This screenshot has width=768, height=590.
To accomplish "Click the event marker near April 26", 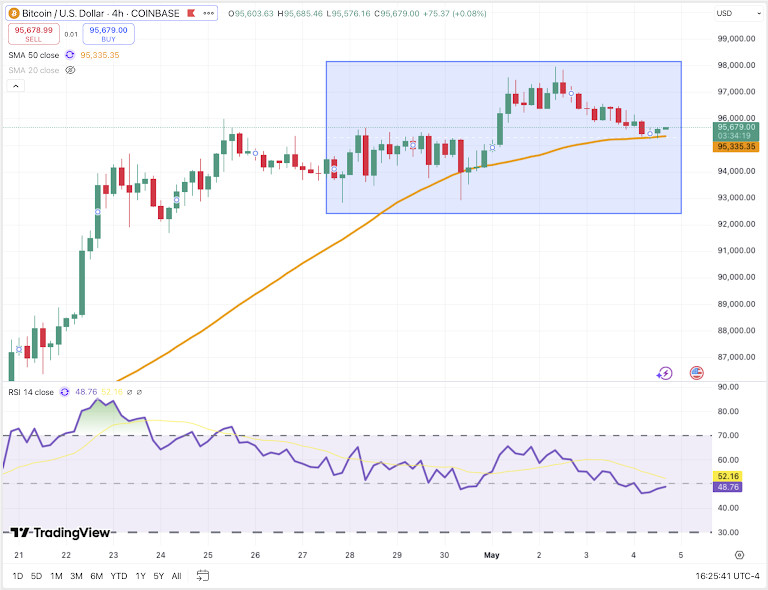I will coord(255,154).
